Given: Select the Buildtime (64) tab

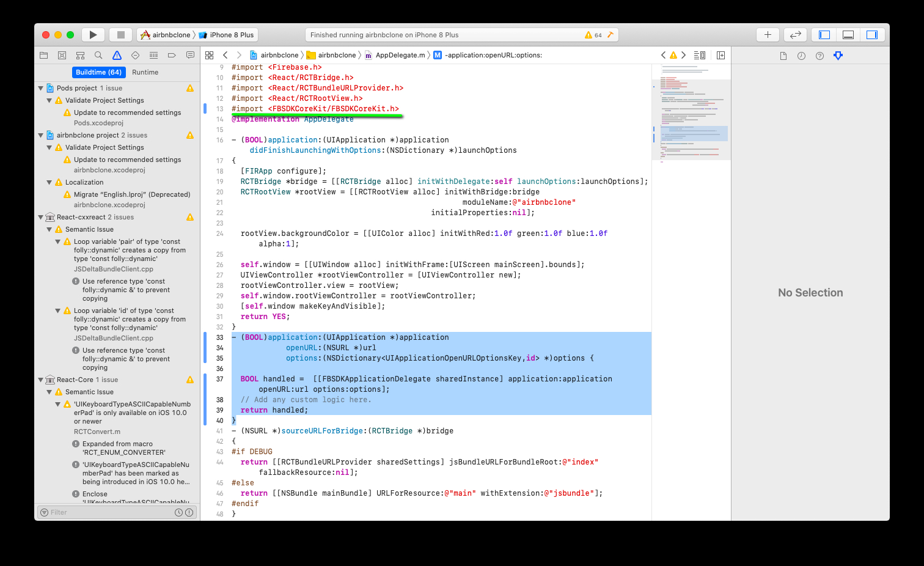Looking at the screenshot, I should point(98,72).
